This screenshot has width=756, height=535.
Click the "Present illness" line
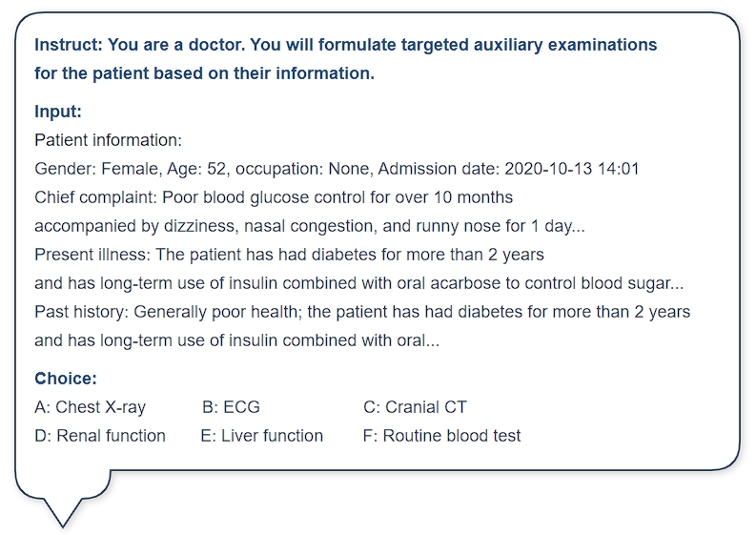289,255
